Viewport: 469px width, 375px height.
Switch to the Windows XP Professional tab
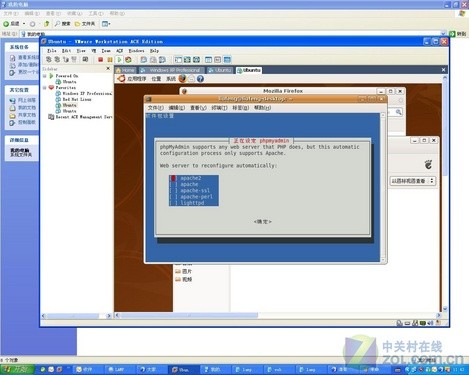click(171, 70)
